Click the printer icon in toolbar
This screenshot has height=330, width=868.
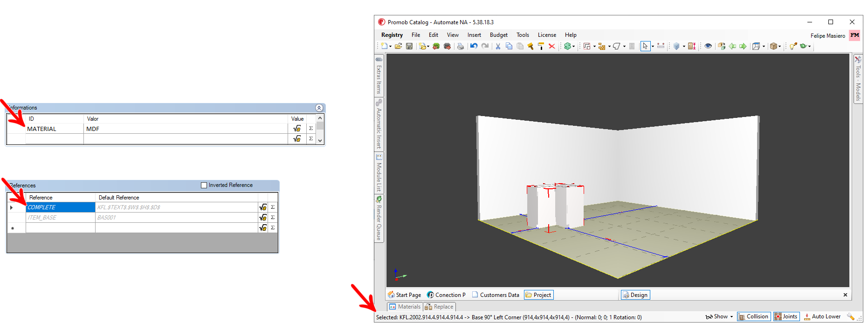point(460,46)
